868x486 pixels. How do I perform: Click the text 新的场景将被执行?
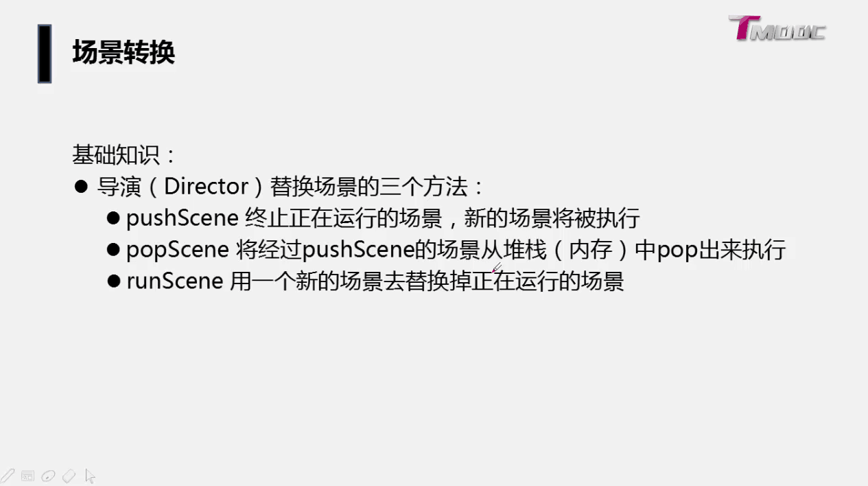coord(552,219)
